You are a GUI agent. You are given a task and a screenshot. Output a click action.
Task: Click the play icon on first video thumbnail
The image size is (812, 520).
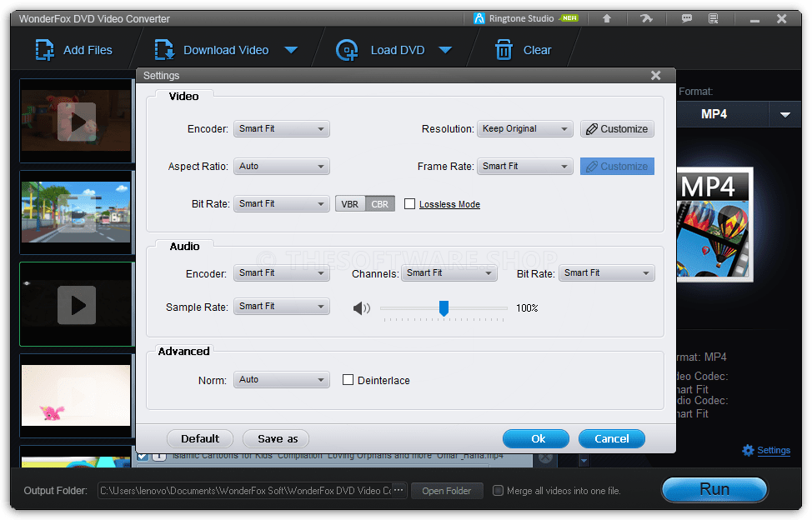click(77, 122)
